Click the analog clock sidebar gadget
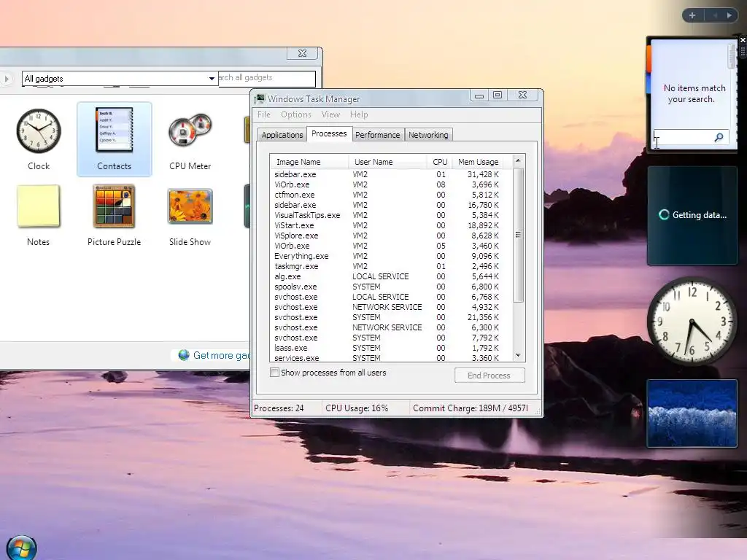Screen dimensions: 747x560 pos(692,322)
